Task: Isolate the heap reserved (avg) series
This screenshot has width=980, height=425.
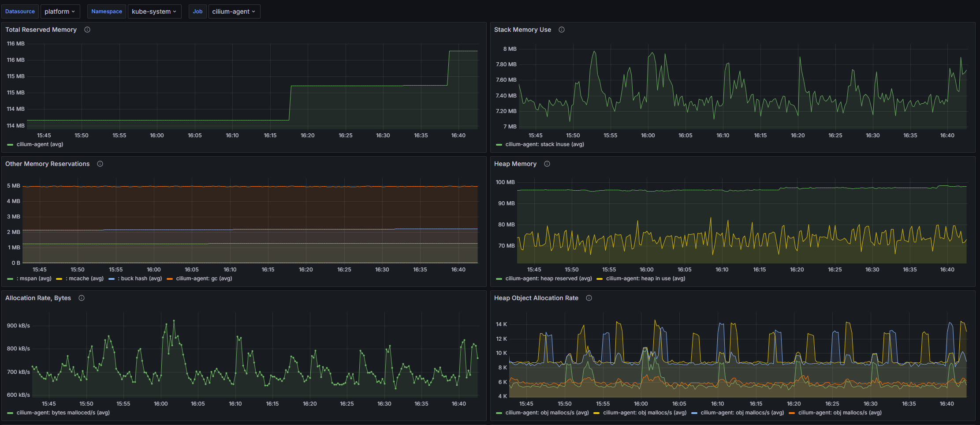Action: tap(548, 278)
